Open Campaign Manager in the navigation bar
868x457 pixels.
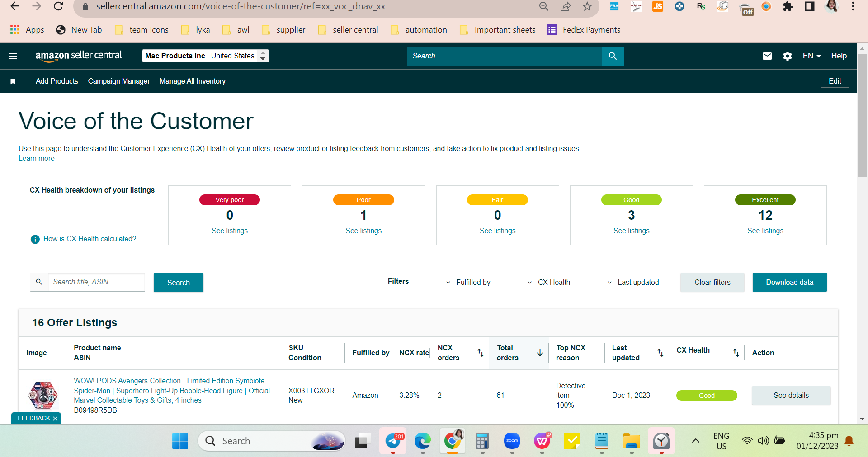[119, 81]
